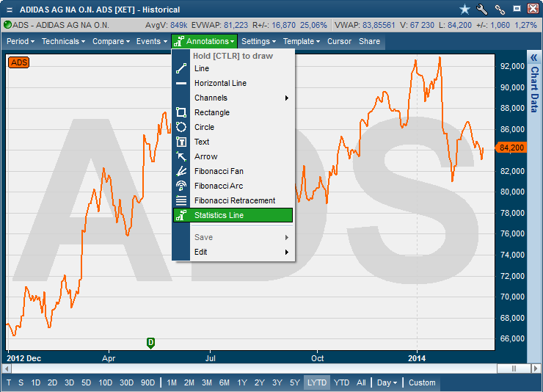Image resolution: width=543 pixels, height=392 pixels.
Task: Select the 1Y time range
Action: [x=242, y=382]
